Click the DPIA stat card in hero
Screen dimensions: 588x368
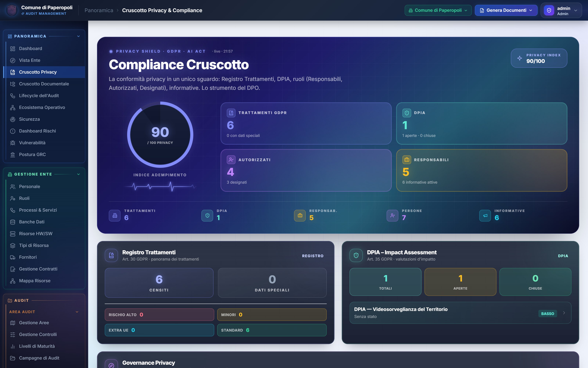coord(482,123)
